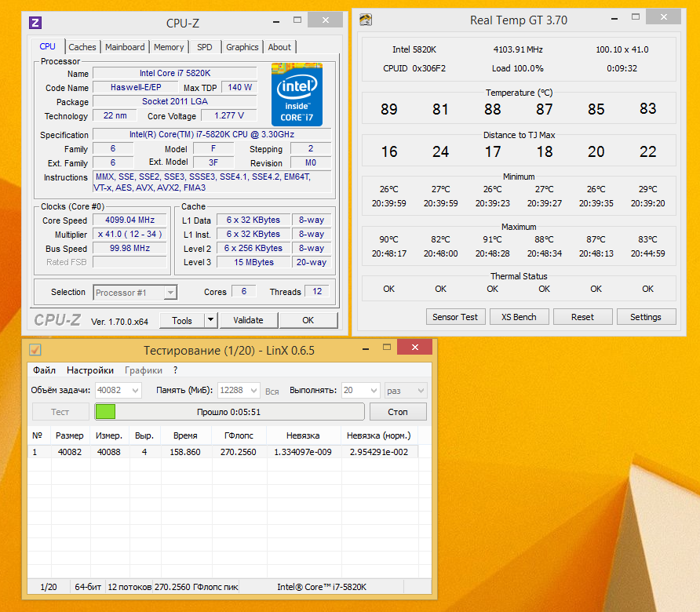The image size is (700, 612).
Task: Click the 158.860 time cell in LinX
Action: [185, 452]
